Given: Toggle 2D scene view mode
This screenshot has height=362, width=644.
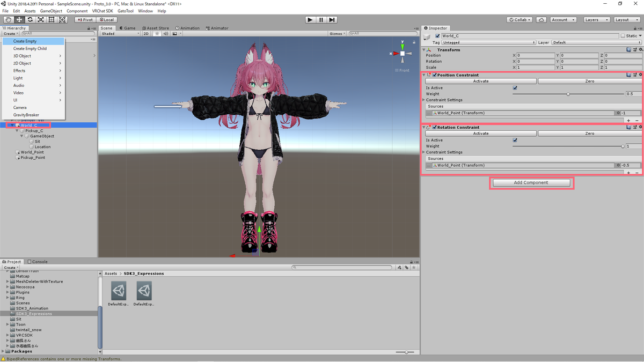Looking at the screenshot, I should pos(146,33).
